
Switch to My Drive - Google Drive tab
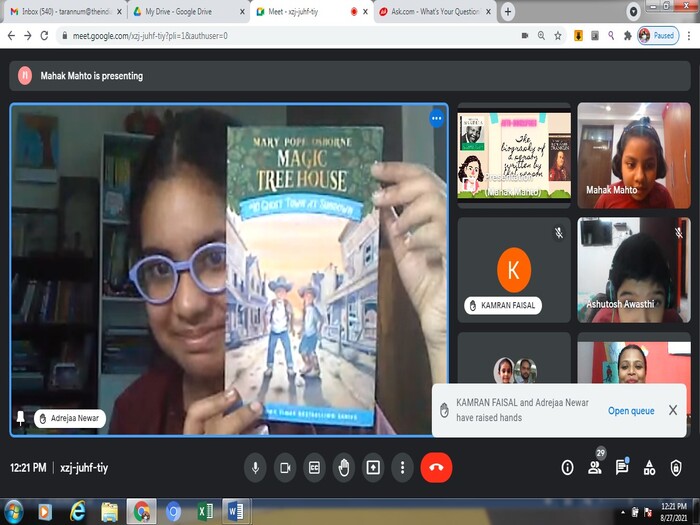[x=188, y=12]
